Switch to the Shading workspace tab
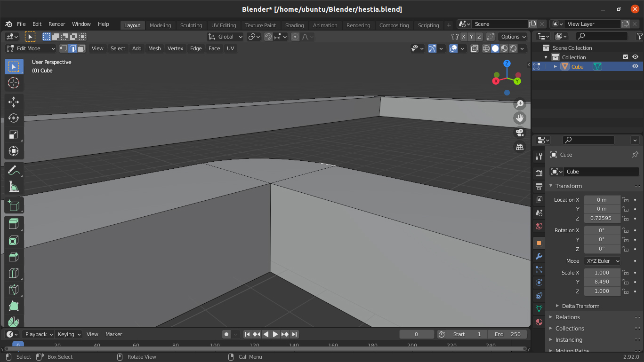The width and height of the screenshot is (644, 362). click(x=294, y=25)
